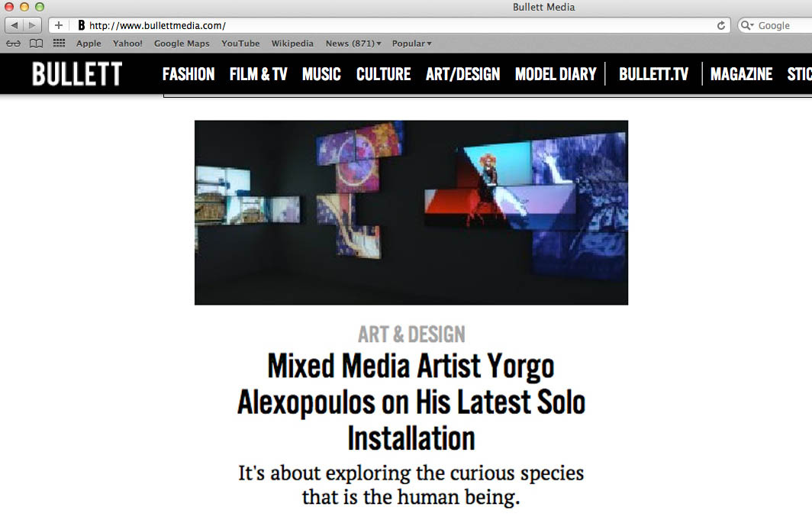
Task: Open the Yorgo Alexopoulos article headline
Action: 411,402
